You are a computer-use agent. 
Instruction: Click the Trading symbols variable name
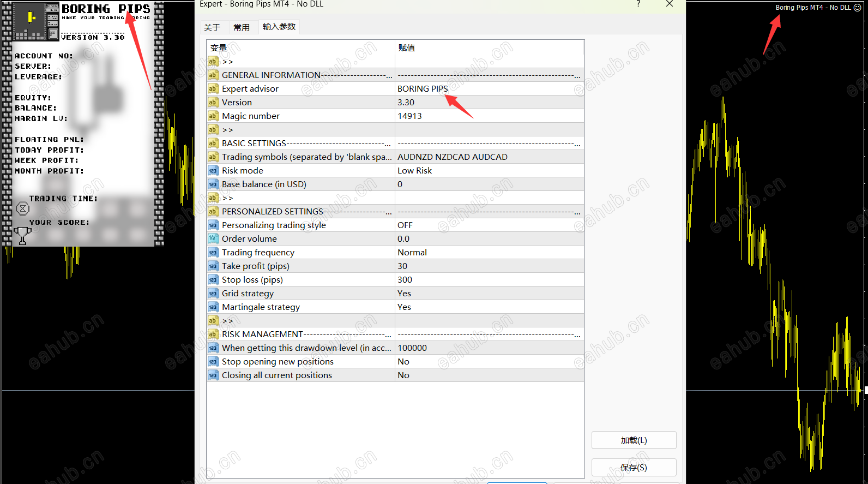point(306,157)
